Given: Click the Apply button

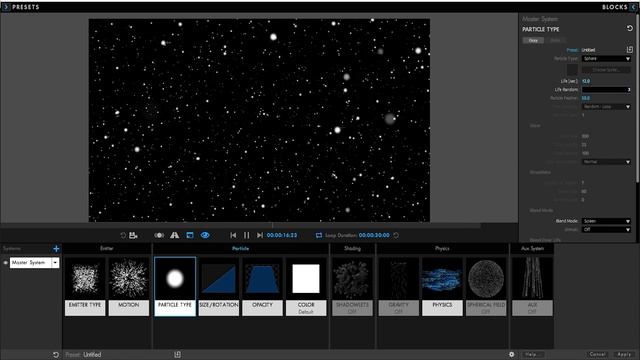Looking at the screenshot, I should (x=624, y=354).
